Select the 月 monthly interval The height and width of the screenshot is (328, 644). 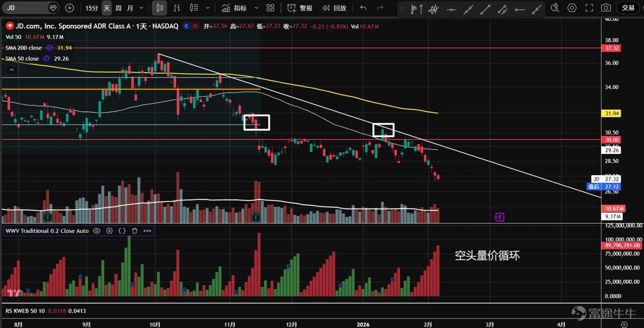(x=130, y=8)
